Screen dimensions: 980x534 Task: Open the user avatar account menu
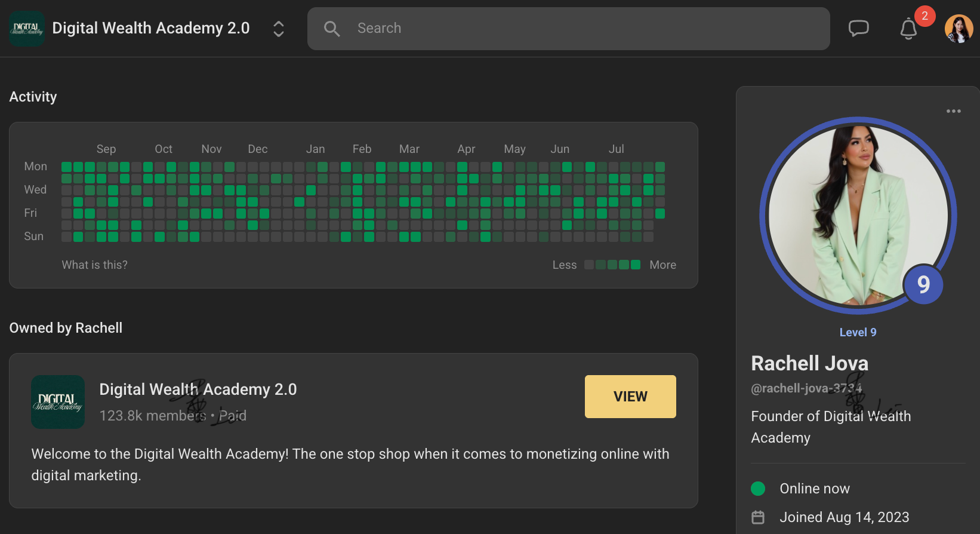click(x=959, y=29)
